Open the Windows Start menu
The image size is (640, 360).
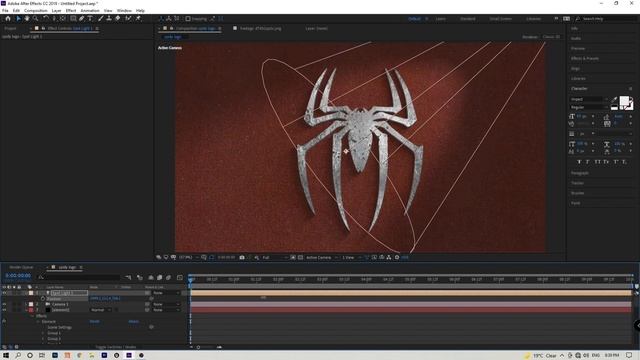click(6, 355)
